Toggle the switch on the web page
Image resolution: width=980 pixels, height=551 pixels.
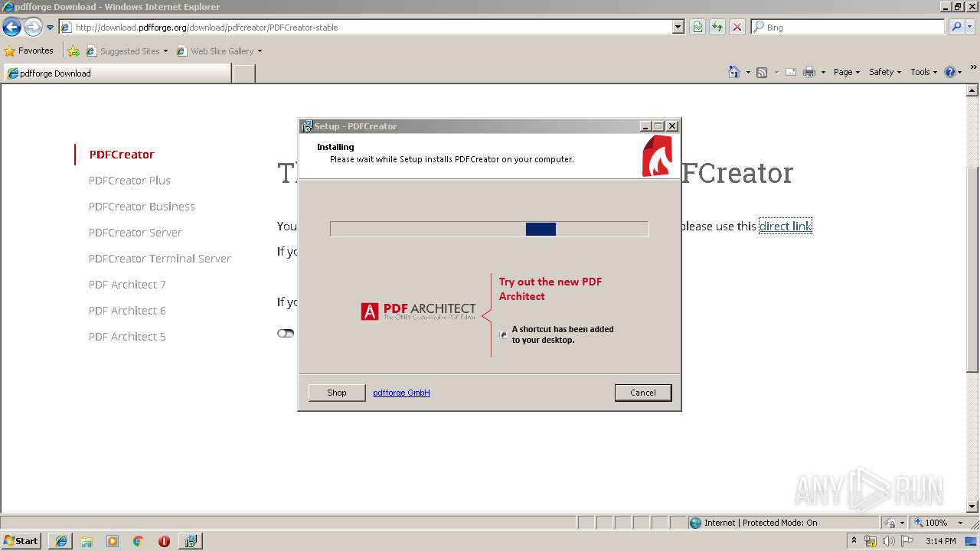point(286,333)
